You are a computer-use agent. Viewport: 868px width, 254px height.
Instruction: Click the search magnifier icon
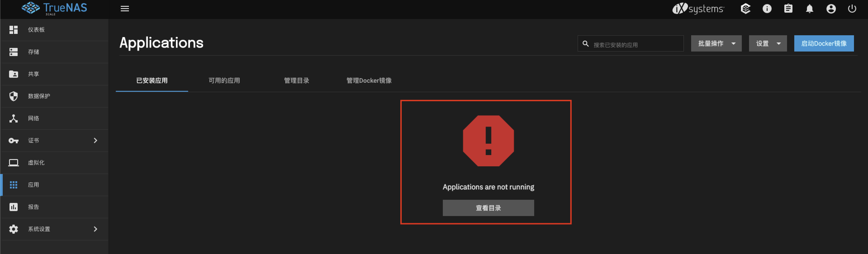(586, 44)
